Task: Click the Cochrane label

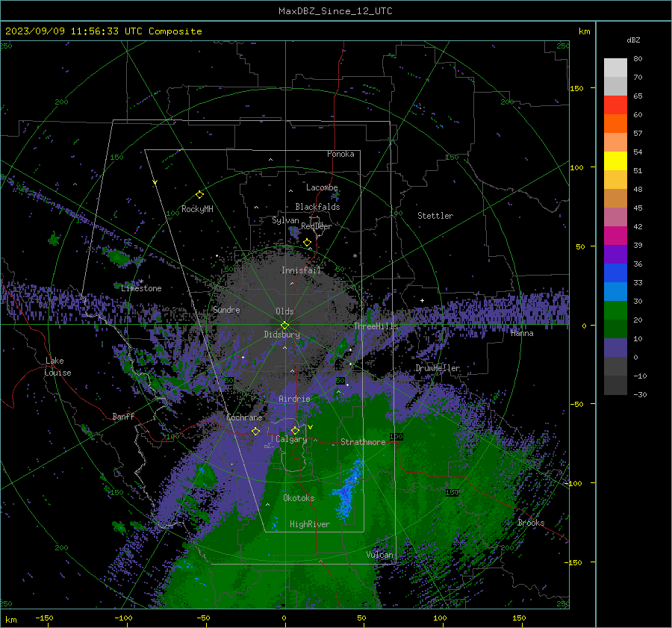Action: click(244, 417)
